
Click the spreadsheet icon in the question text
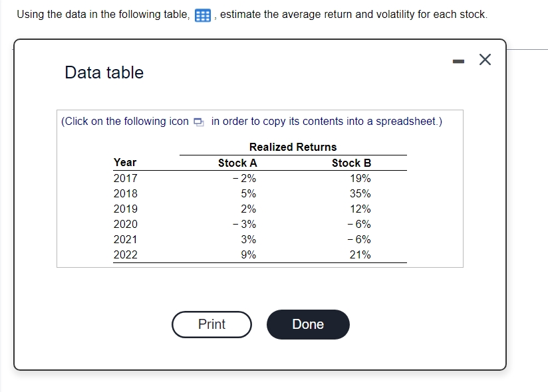(x=204, y=14)
